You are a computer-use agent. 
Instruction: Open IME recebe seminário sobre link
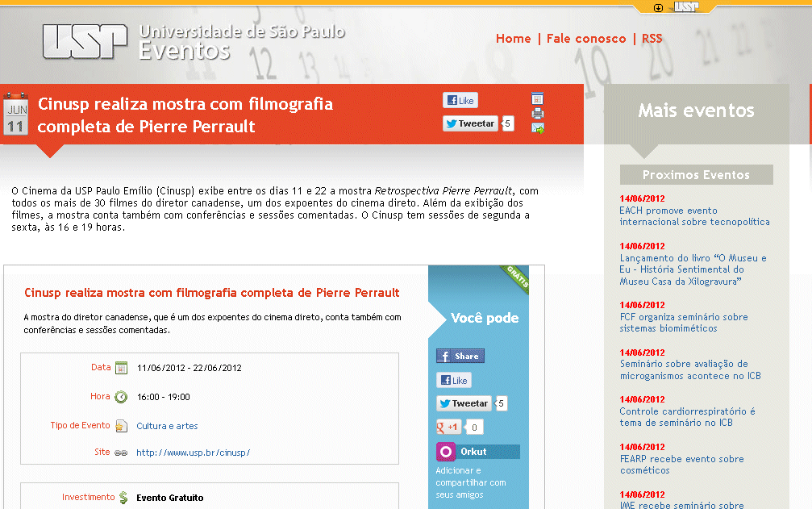681,505
